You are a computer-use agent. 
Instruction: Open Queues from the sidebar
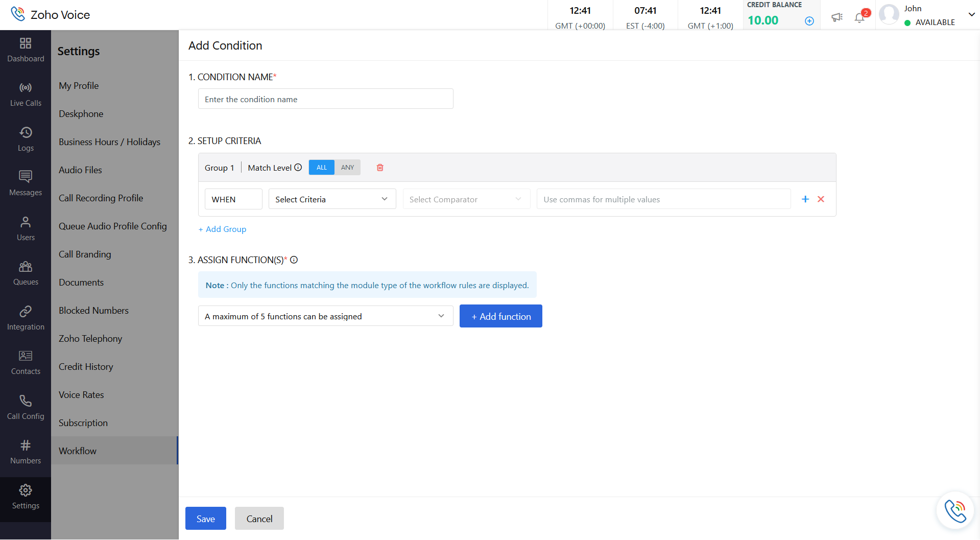26,273
